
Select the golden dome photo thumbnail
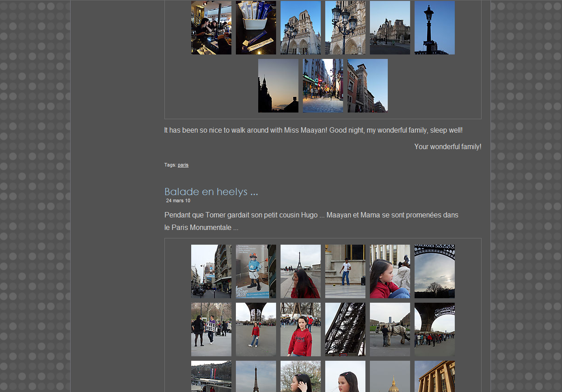390,376
